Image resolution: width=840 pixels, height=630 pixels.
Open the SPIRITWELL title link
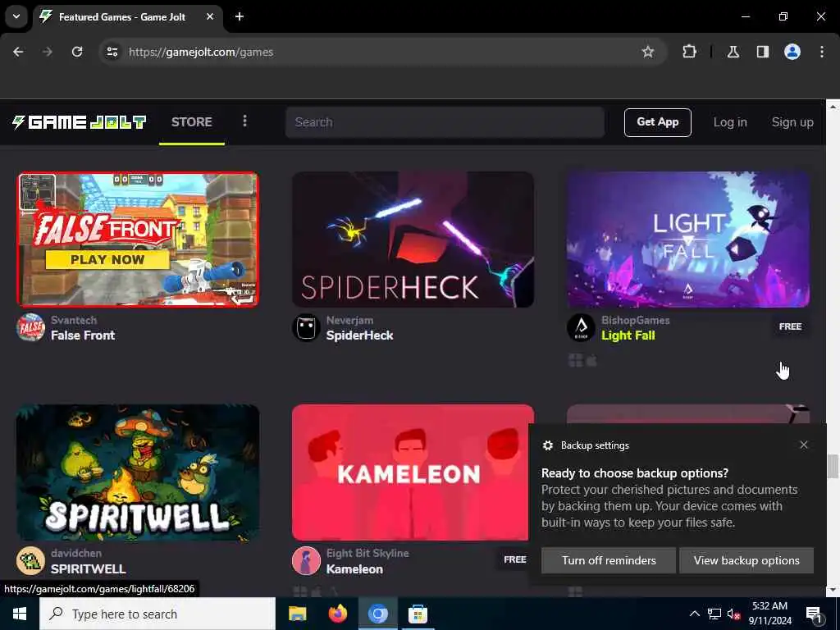88,569
